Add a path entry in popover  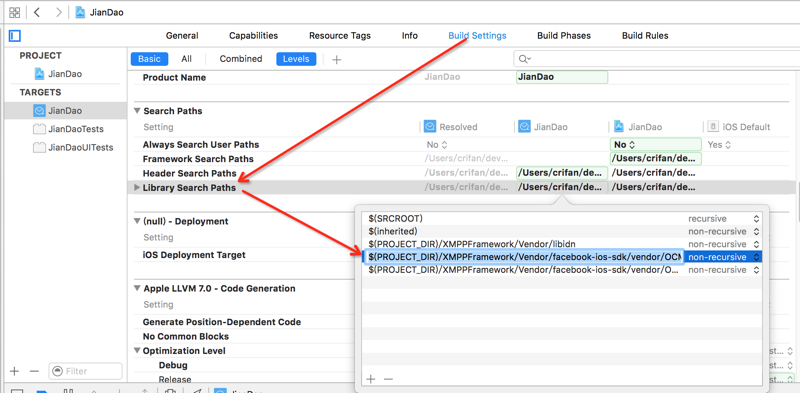(x=371, y=379)
